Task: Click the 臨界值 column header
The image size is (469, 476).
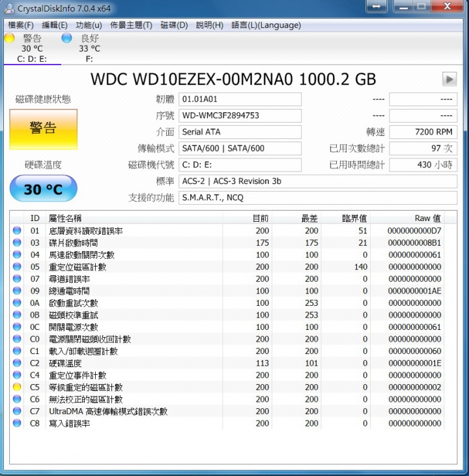Action: click(346, 218)
